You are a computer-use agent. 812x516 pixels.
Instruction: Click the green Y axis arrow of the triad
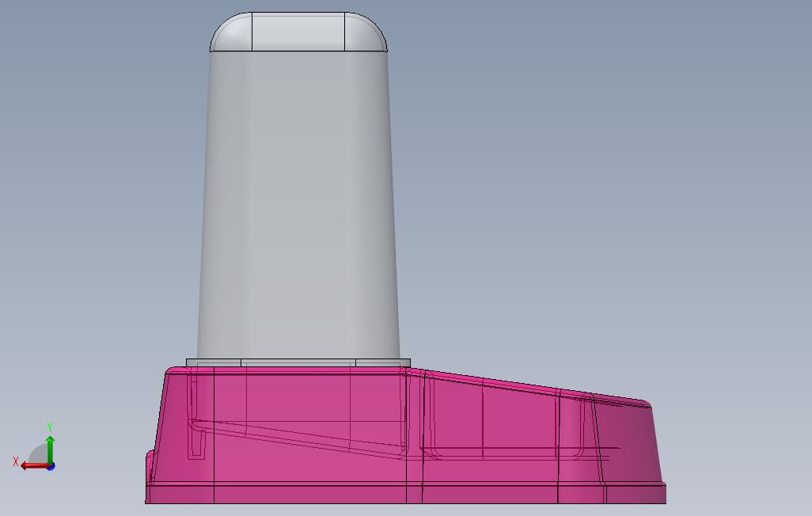click(x=50, y=450)
